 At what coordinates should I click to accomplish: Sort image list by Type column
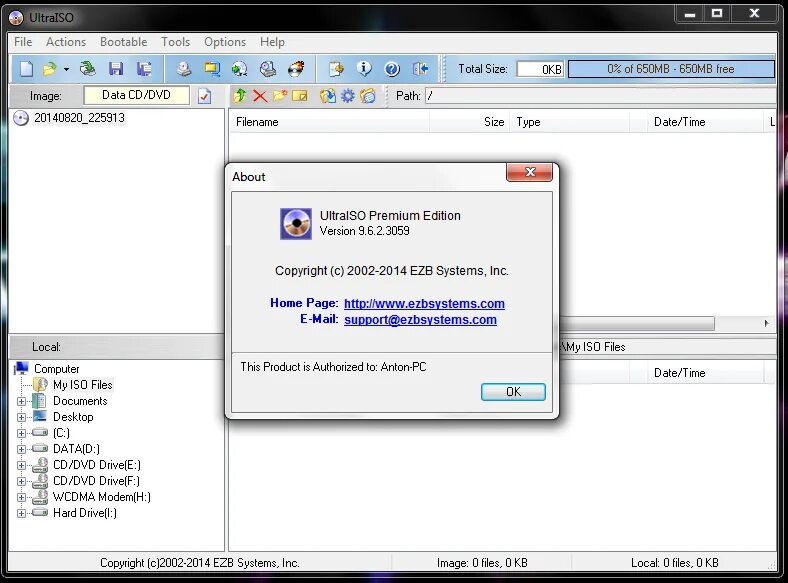[x=570, y=122]
